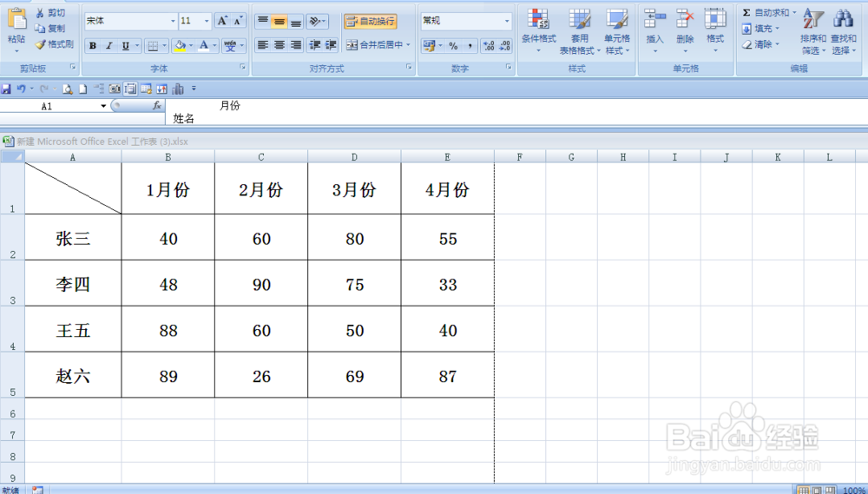This screenshot has height=494, width=868.
Task: Click the Undo arrow
Action: [21, 89]
